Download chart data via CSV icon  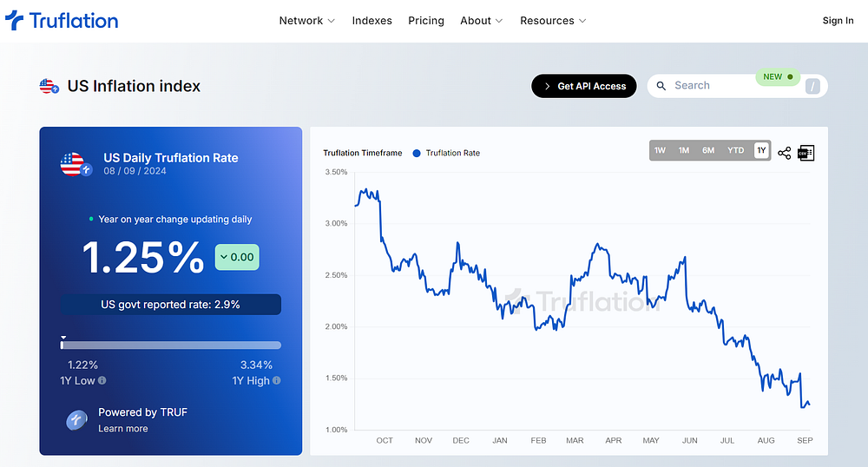pyautogui.click(x=806, y=153)
